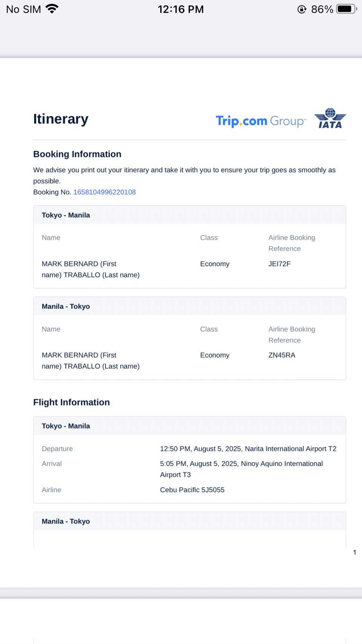Select the Manila - Tokyo booking header

[66, 307]
